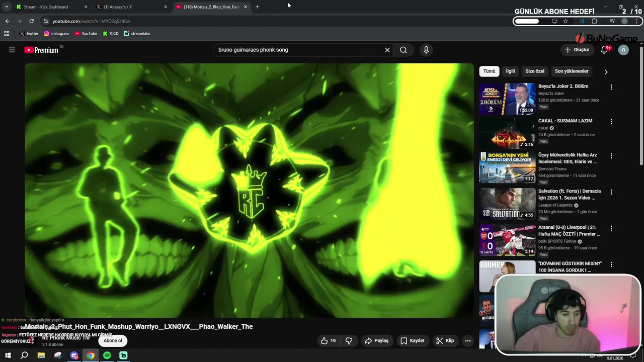Dislike the video with thumbs down
644x362 pixels.
(349, 340)
